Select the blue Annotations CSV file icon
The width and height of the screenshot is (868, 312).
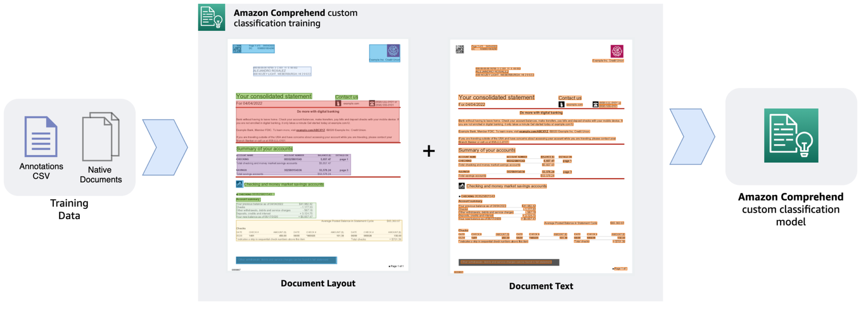tap(41, 137)
